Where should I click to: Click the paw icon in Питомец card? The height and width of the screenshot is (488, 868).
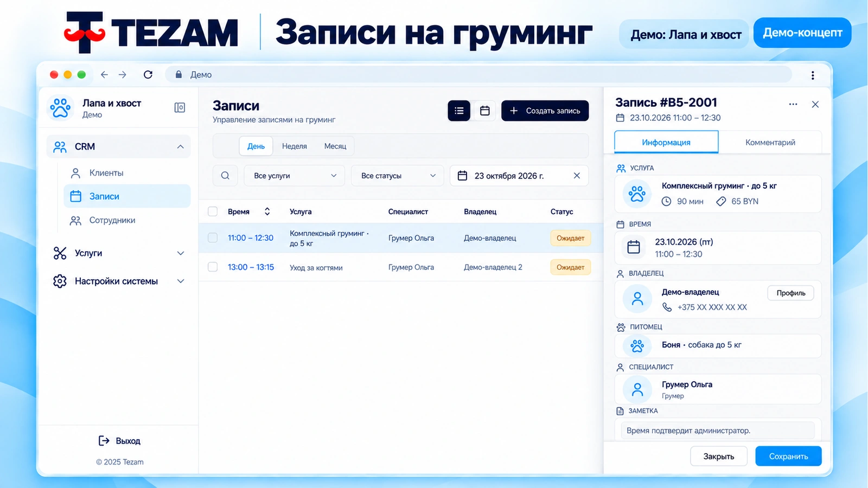coord(637,345)
